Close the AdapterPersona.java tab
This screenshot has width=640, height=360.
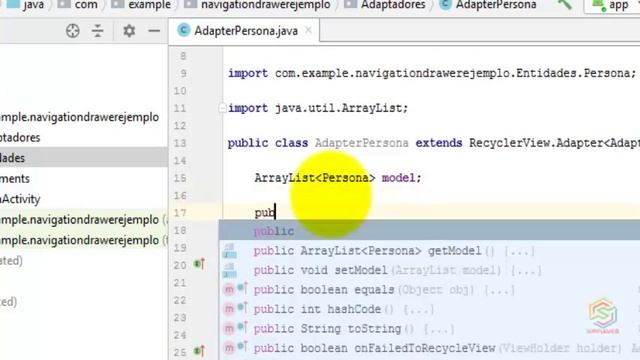pyautogui.click(x=309, y=30)
